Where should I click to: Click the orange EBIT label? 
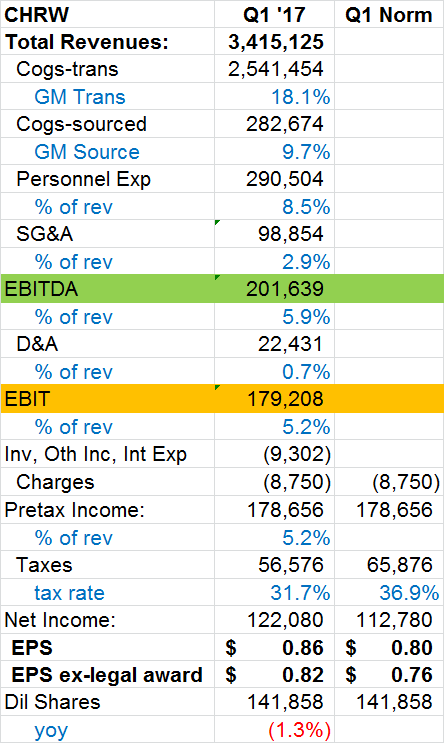coord(27,399)
